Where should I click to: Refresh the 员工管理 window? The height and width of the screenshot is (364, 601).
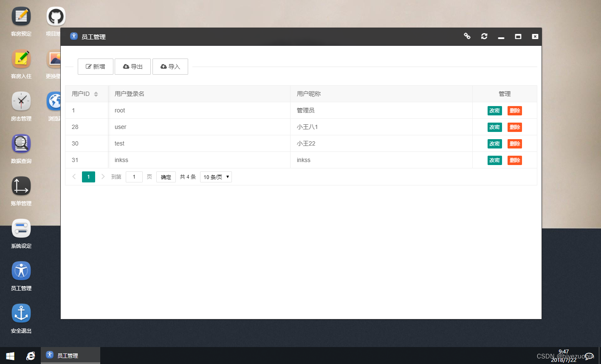[x=484, y=36]
